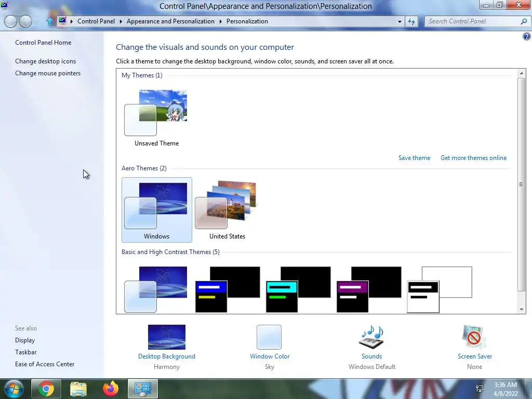The height and width of the screenshot is (399, 532).
Task: Select the first Basic theme with blue wallpaper
Action: pyautogui.click(x=156, y=289)
